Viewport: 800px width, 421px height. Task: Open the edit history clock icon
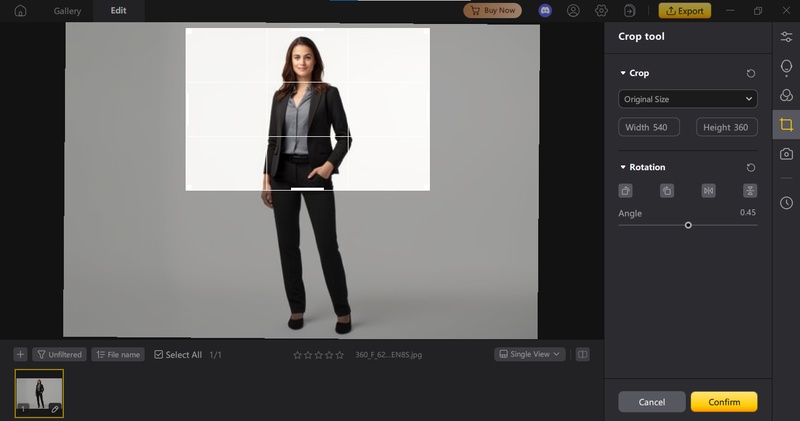tap(786, 203)
